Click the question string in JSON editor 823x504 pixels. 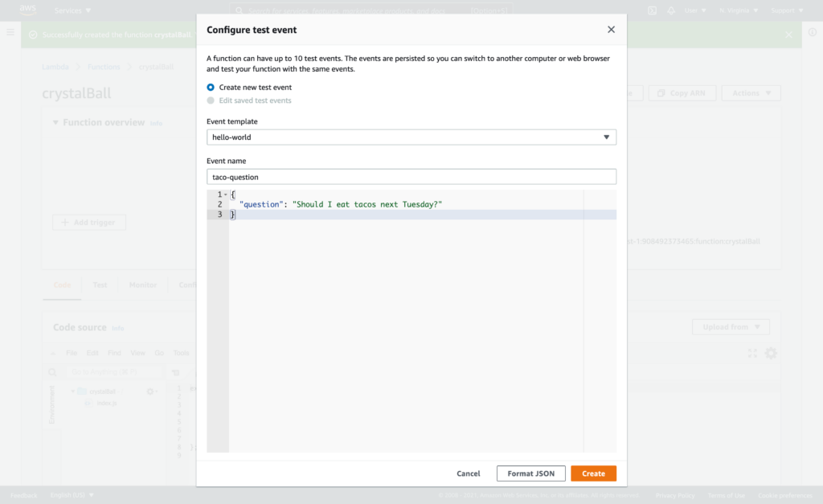pyautogui.click(x=367, y=204)
